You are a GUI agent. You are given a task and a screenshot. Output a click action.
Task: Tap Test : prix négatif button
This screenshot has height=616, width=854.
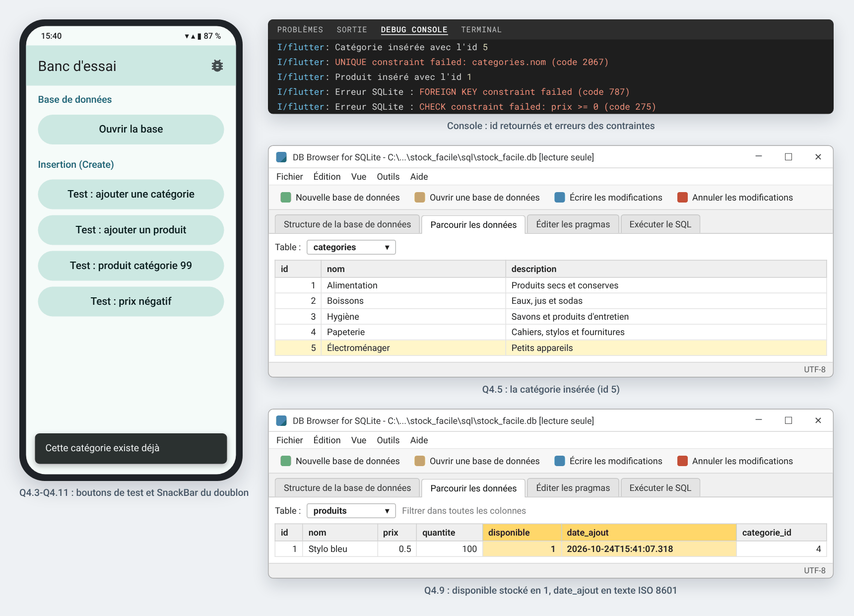[x=131, y=301]
